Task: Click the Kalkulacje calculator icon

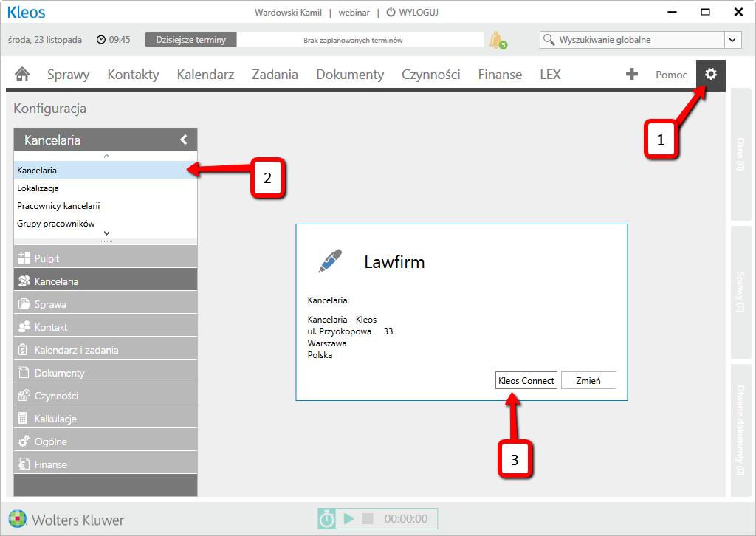Action: pos(23,418)
